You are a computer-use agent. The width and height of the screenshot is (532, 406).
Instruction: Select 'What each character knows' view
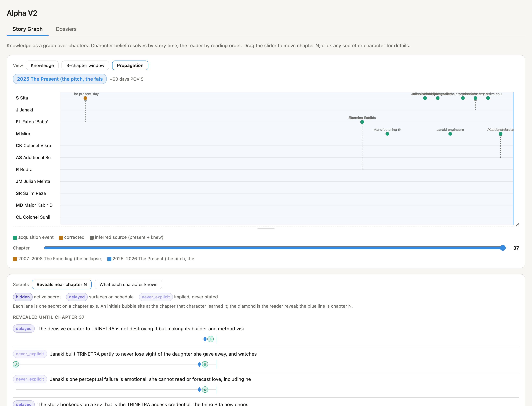click(128, 284)
